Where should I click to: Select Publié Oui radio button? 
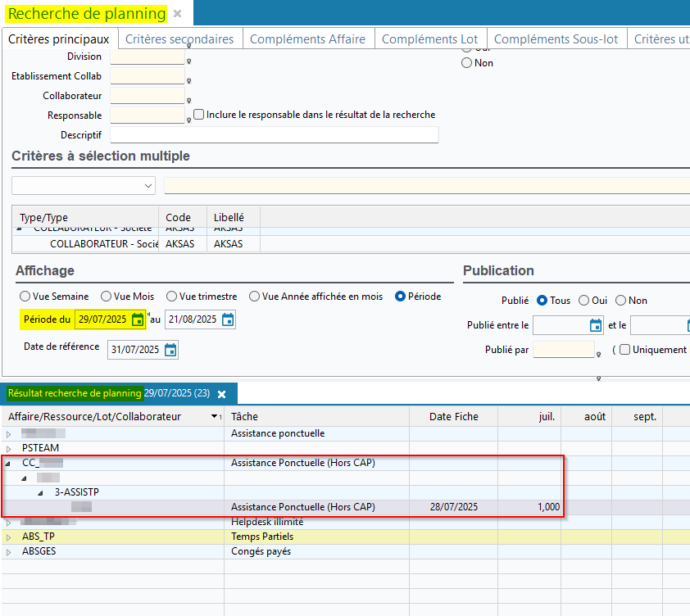click(583, 301)
